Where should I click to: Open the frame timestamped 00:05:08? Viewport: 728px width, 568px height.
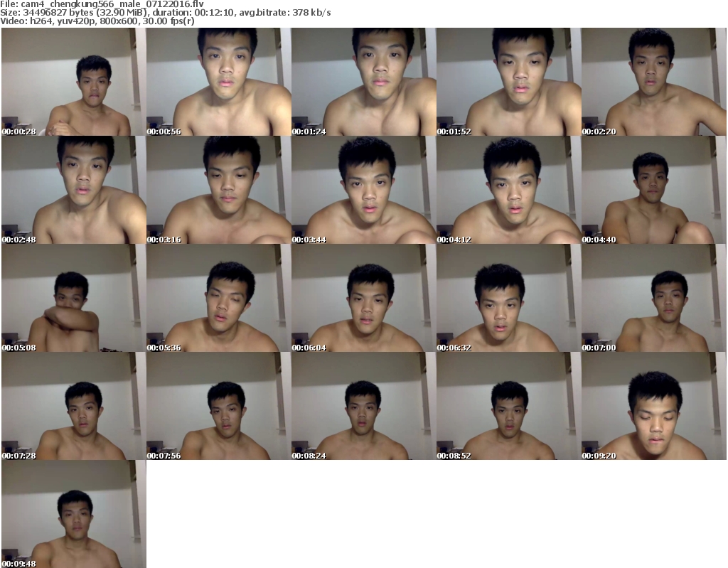point(74,298)
